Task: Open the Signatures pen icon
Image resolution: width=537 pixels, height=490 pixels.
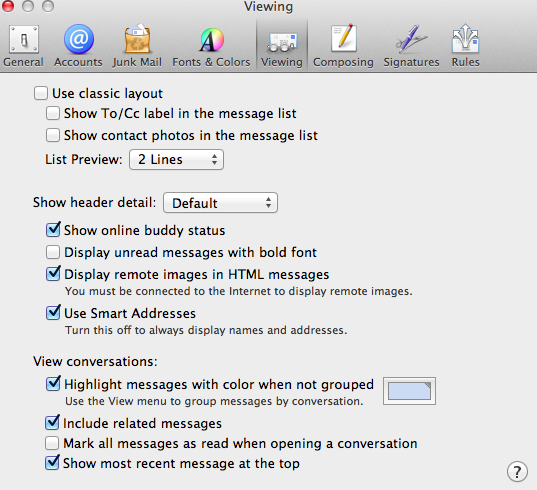Action: click(411, 39)
